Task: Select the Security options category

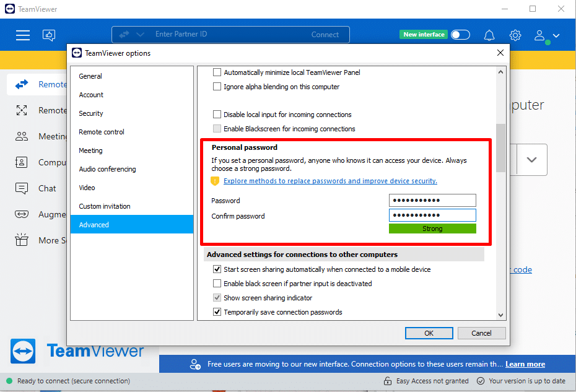Action: [x=131, y=113]
